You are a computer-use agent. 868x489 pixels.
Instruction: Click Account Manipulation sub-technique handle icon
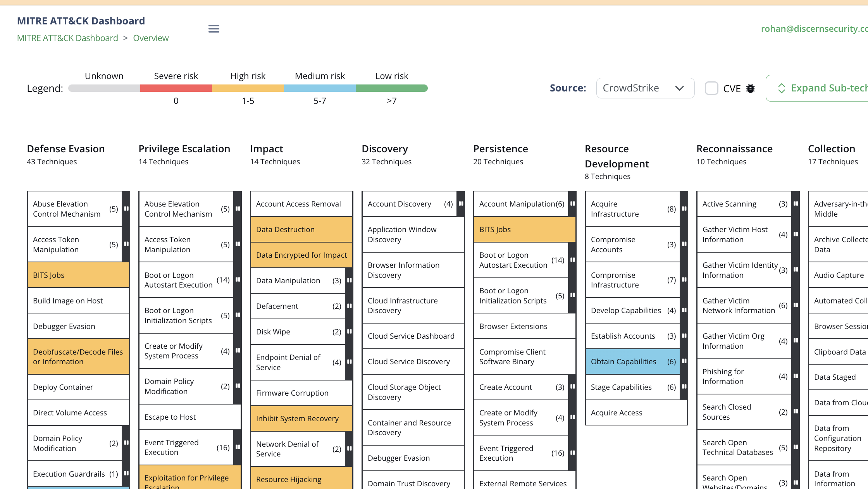point(572,204)
